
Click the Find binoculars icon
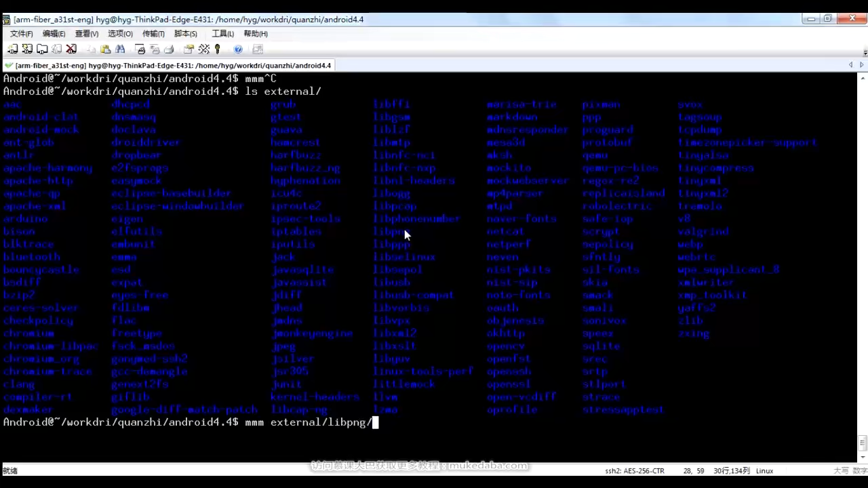(x=120, y=49)
